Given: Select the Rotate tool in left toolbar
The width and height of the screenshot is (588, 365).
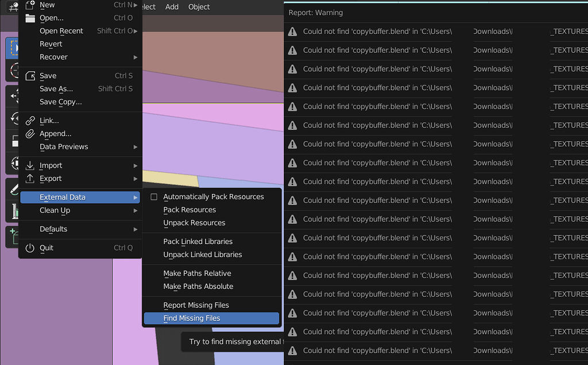Looking at the screenshot, I should pos(13,118).
